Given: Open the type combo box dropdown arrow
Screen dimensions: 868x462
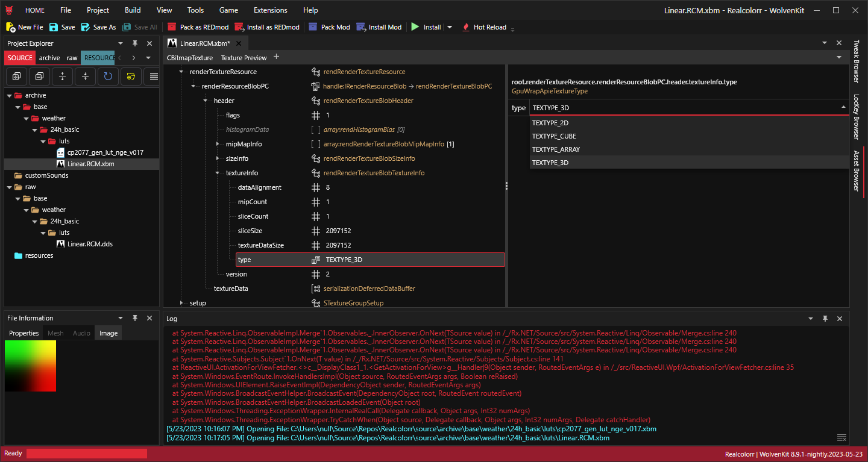Looking at the screenshot, I should click(843, 108).
